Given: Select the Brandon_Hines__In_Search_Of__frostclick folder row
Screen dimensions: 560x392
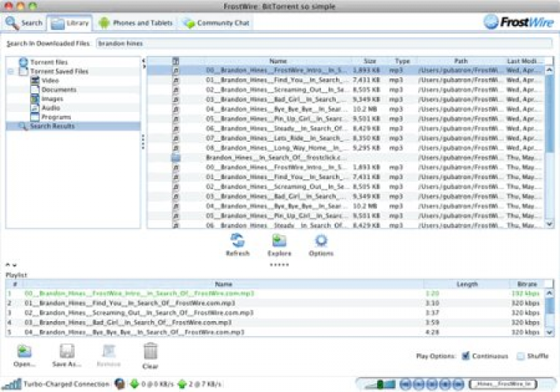Looking at the screenshot, I should pos(346,158).
